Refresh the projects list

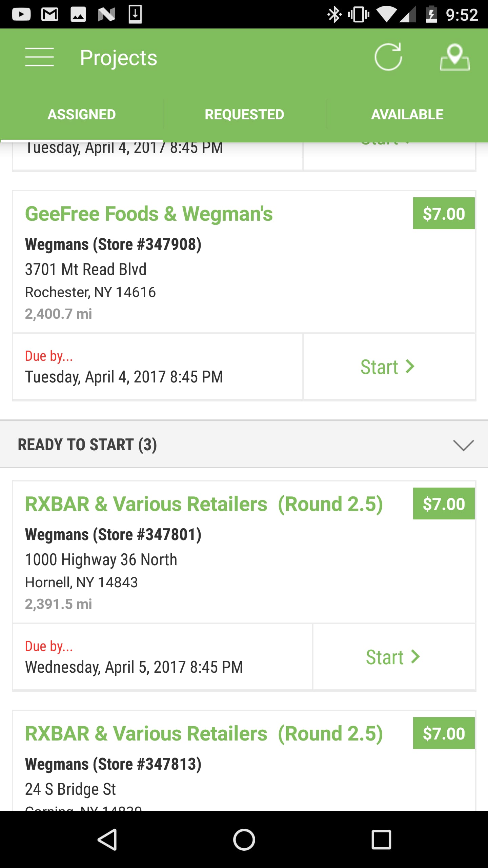(388, 57)
